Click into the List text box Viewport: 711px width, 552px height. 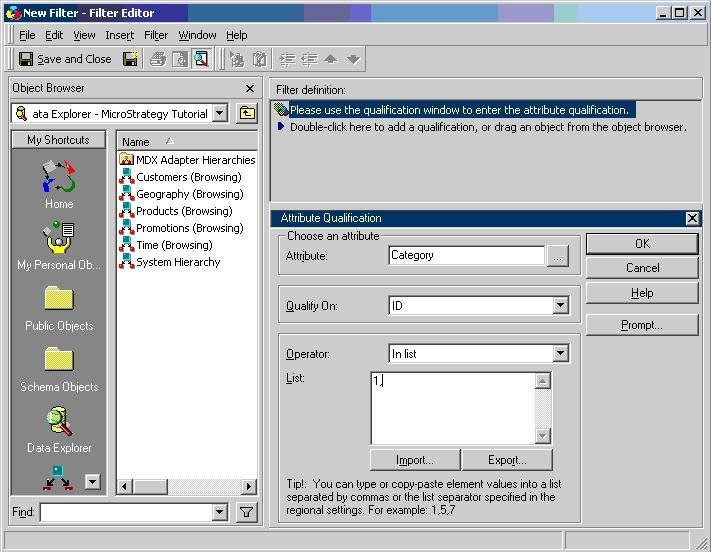453,407
